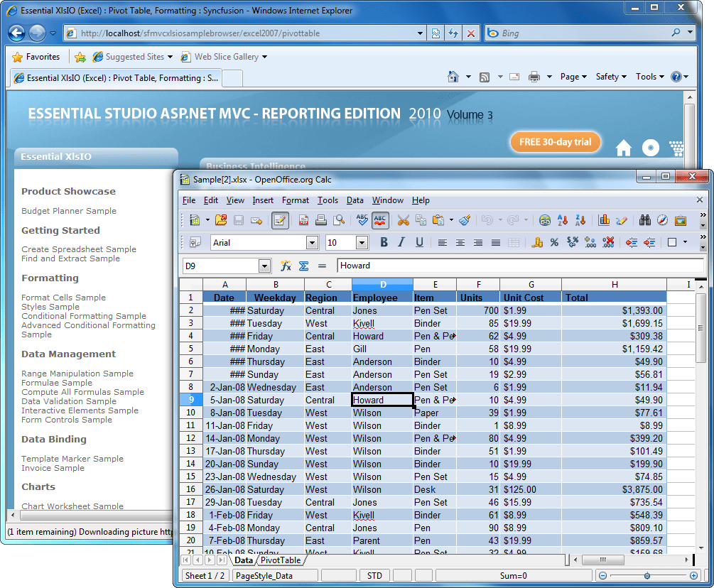Click the Cut scissors icon
The width and height of the screenshot is (714, 588).
click(403, 221)
